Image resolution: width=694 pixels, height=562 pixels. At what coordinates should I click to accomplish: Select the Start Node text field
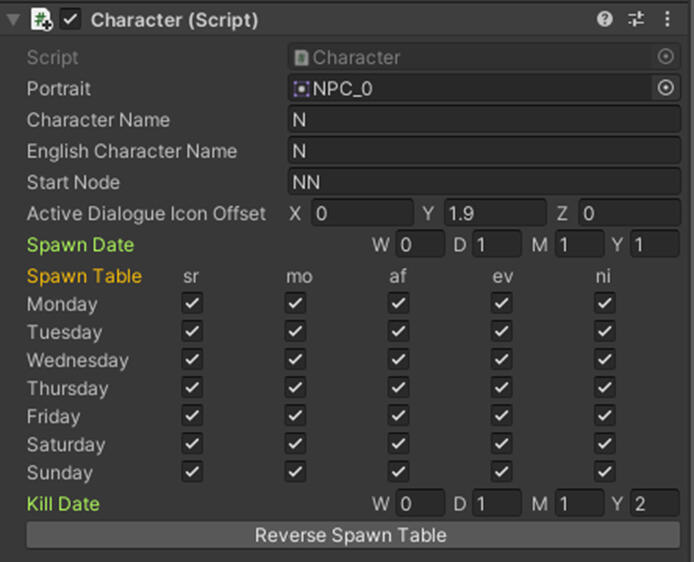point(484,182)
